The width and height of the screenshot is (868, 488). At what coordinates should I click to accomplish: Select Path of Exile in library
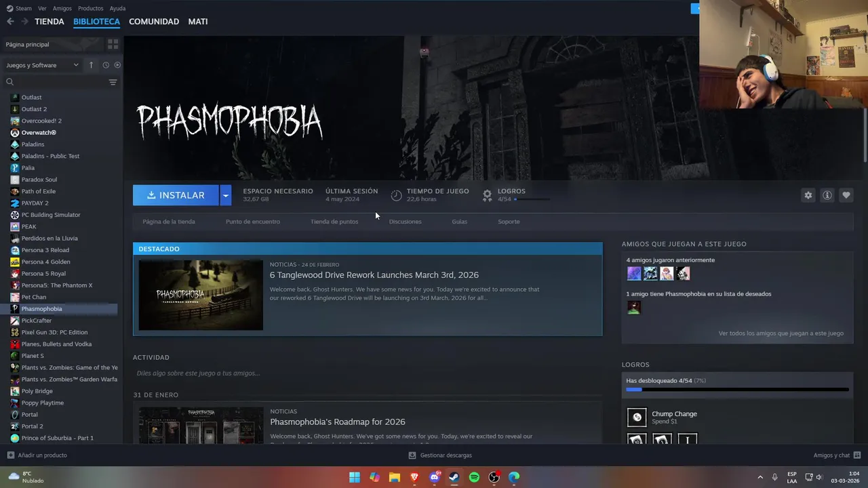point(39,191)
